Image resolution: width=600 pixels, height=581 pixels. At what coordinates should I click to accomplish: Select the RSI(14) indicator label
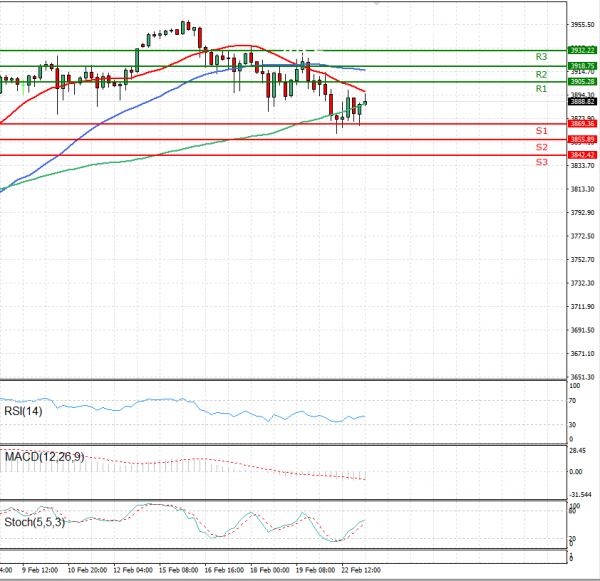pyautogui.click(x=23, y=411)
